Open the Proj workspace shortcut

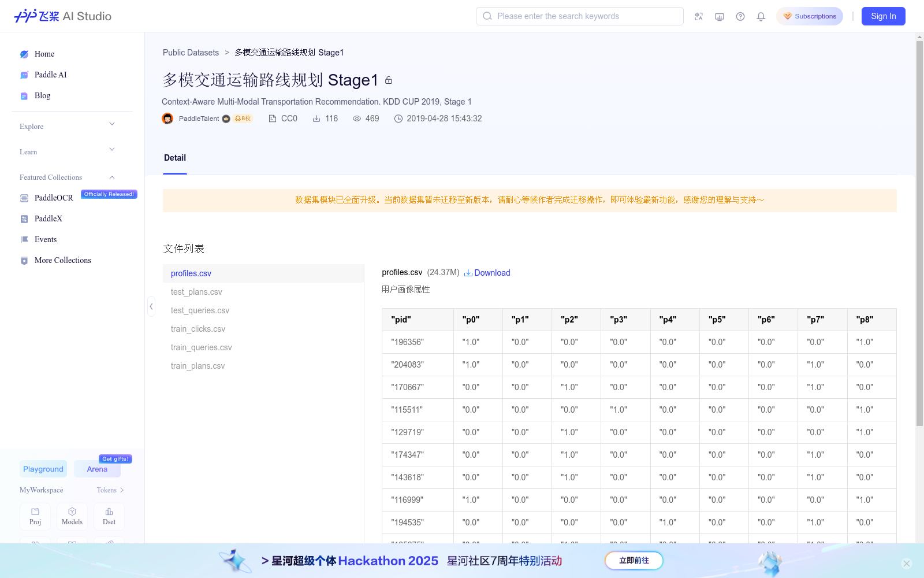pyautogui.click(x=35, y=517)
